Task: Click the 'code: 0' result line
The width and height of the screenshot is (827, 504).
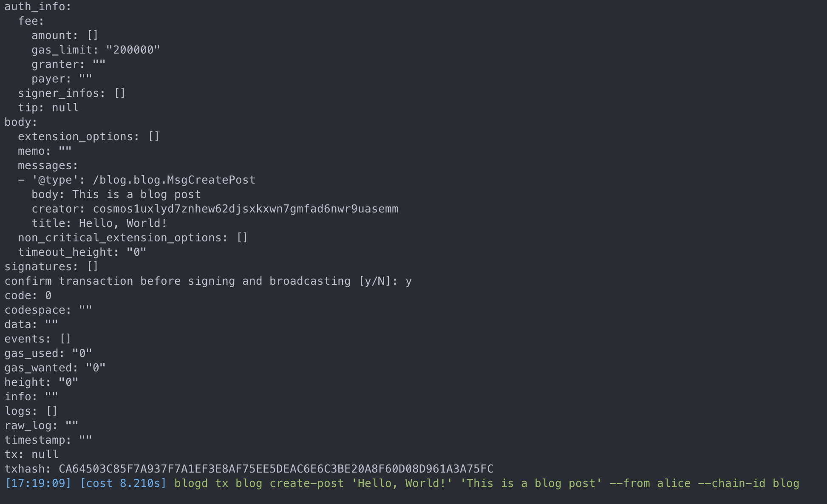Action: coord(28,295)
